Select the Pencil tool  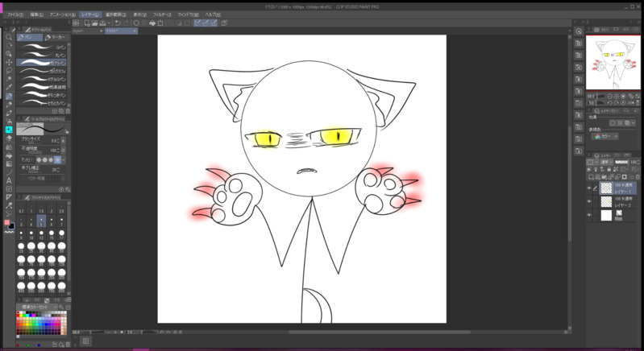[x=9, y=105]
